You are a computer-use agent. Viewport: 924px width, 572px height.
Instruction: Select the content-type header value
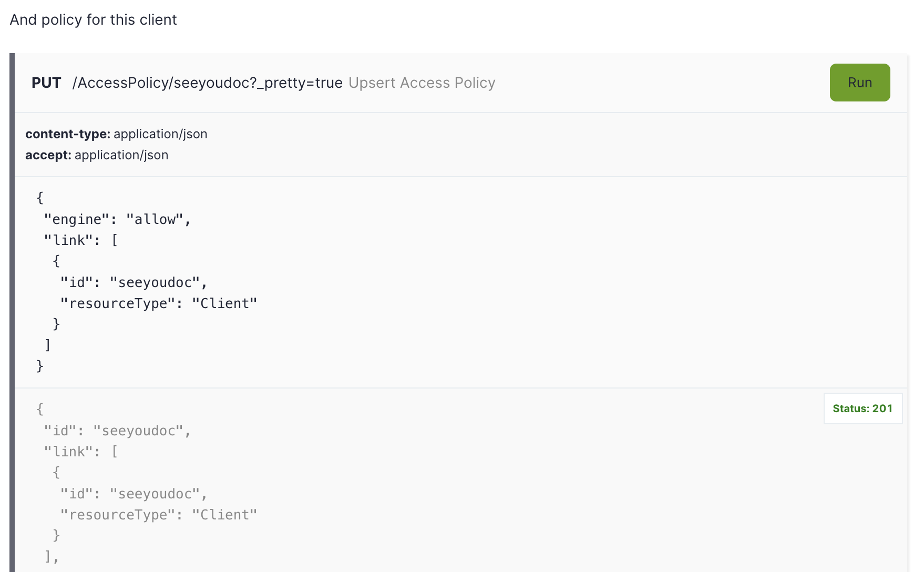tap(159, 134)
